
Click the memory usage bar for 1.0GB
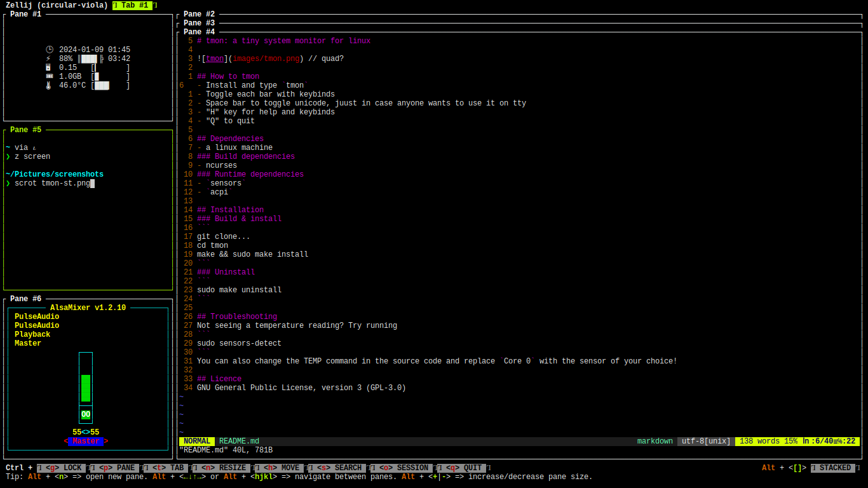pyautogui.click(x=111, y=76)
